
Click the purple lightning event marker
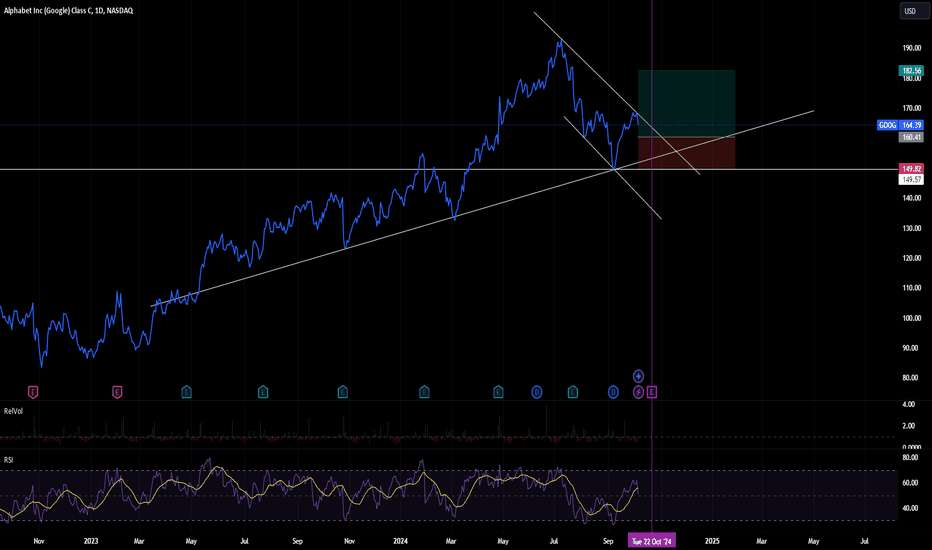pyautogui.click(x=638, y=392)
